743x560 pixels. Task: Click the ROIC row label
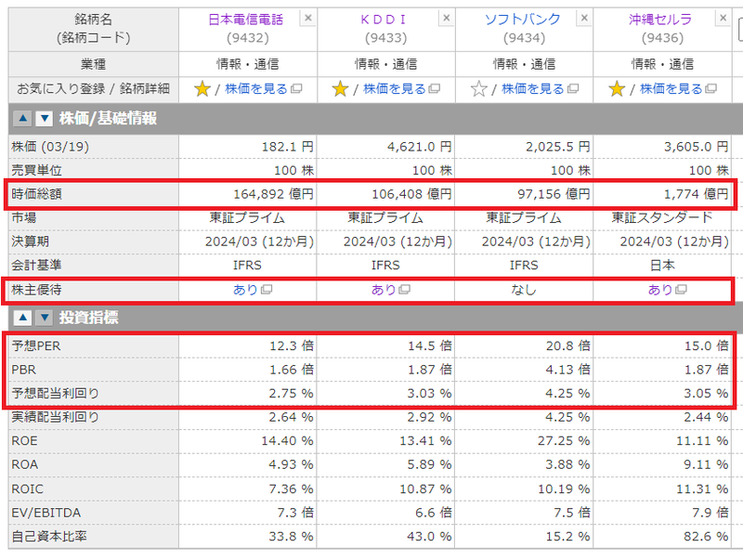pyautogui.click(x=27, y=488)
